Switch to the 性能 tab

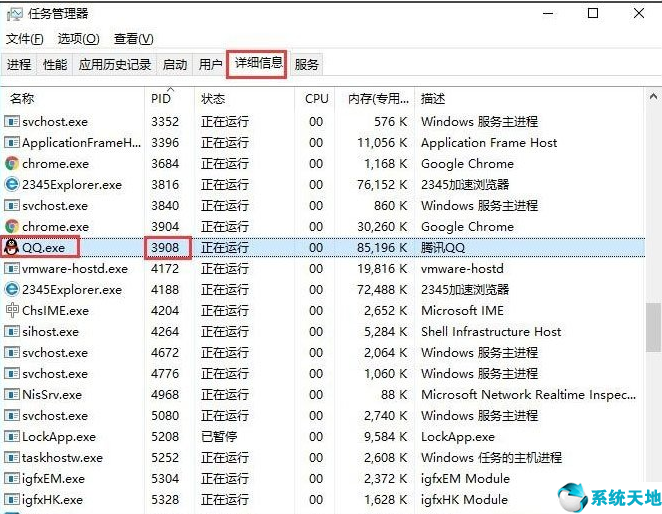pos(55,65)
